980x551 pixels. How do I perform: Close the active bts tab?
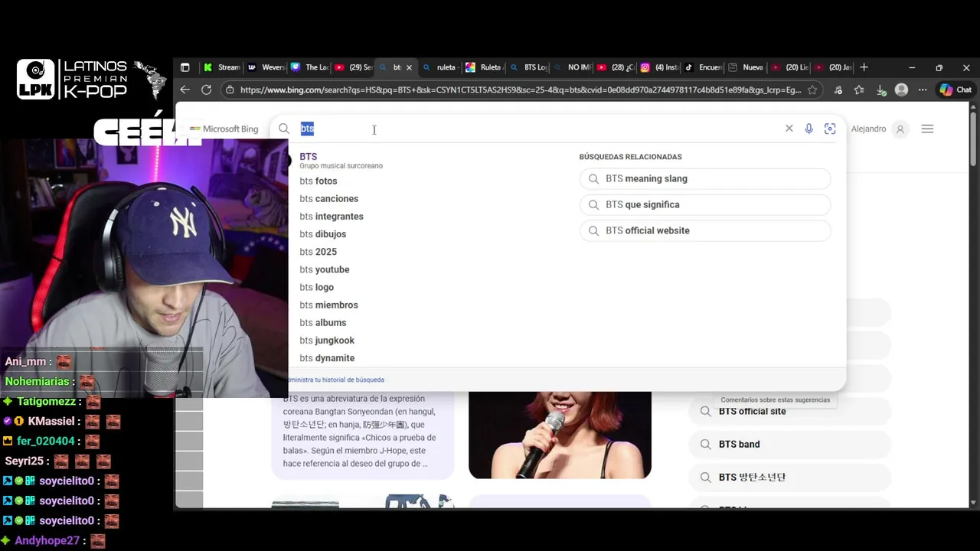409,67
